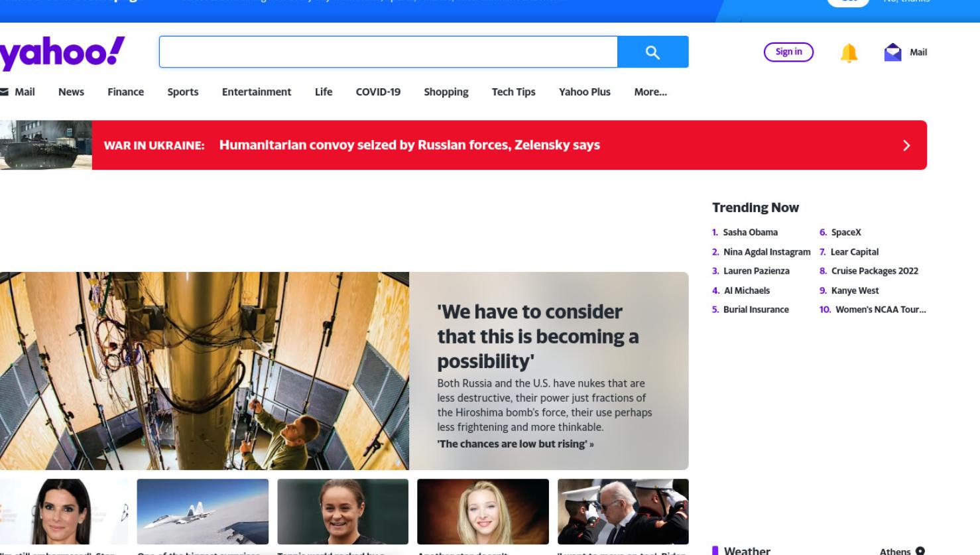Screen dimensions: 980x555
Task: Click the magnifying glass search button
Action: point(652,52)
